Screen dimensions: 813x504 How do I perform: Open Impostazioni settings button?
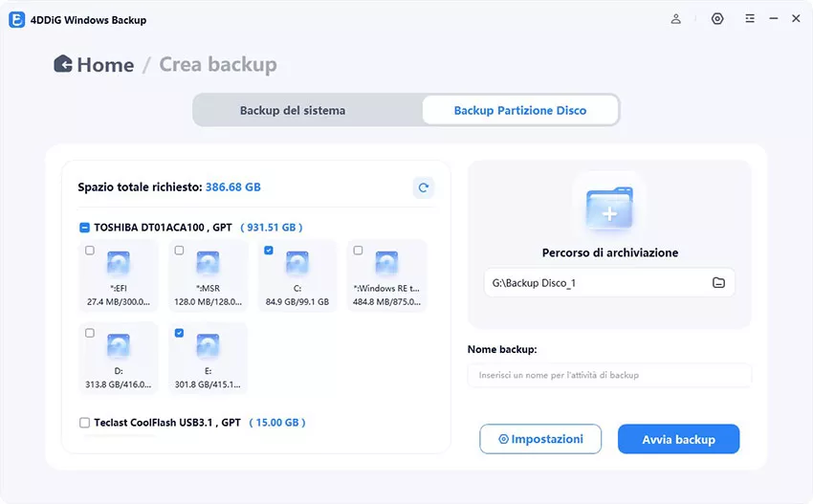pyautogui.click(x=540, y=439)
